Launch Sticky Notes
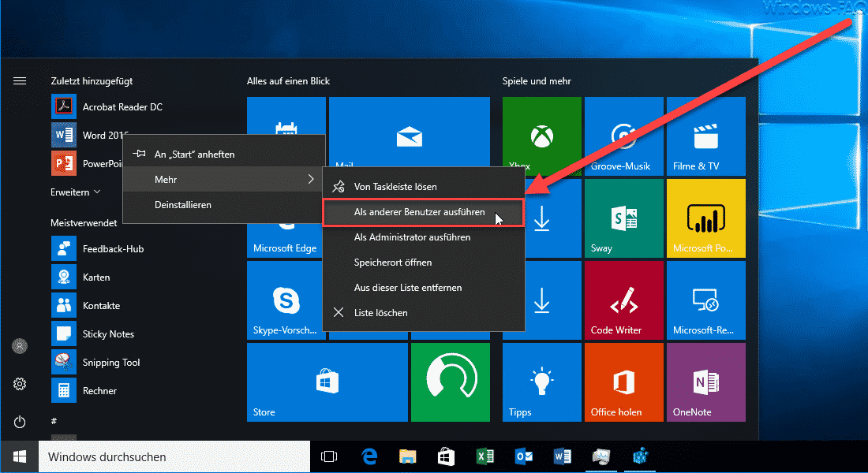The image size is (868, 473). tap(92, 334)
